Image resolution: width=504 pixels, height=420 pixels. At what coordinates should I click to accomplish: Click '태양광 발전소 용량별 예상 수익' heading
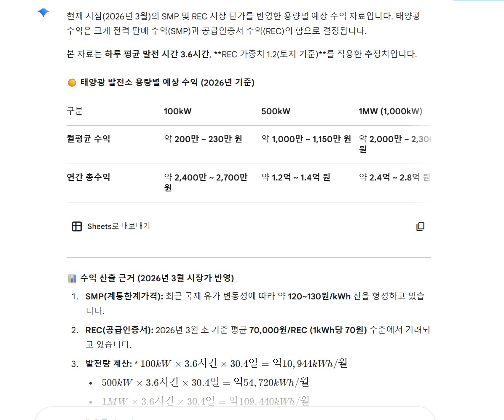[167, 83]
